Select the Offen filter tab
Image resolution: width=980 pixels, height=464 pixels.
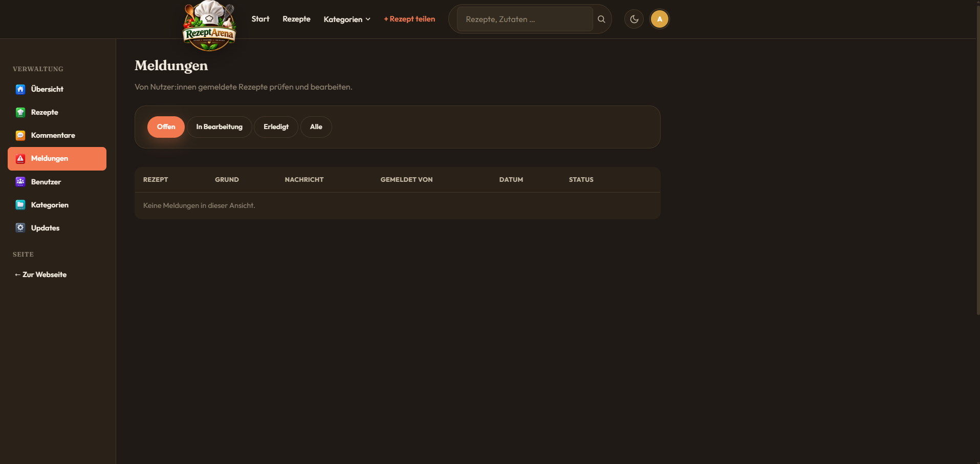click(166, 127)
